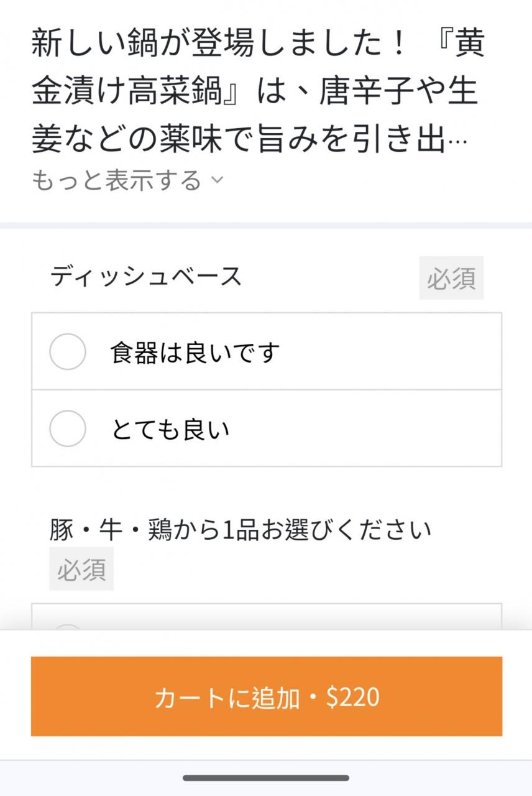The width and height of the screenshot is (532, 796).
Task: Tap the home indicator bar at bottom
Action: (266, 777)
